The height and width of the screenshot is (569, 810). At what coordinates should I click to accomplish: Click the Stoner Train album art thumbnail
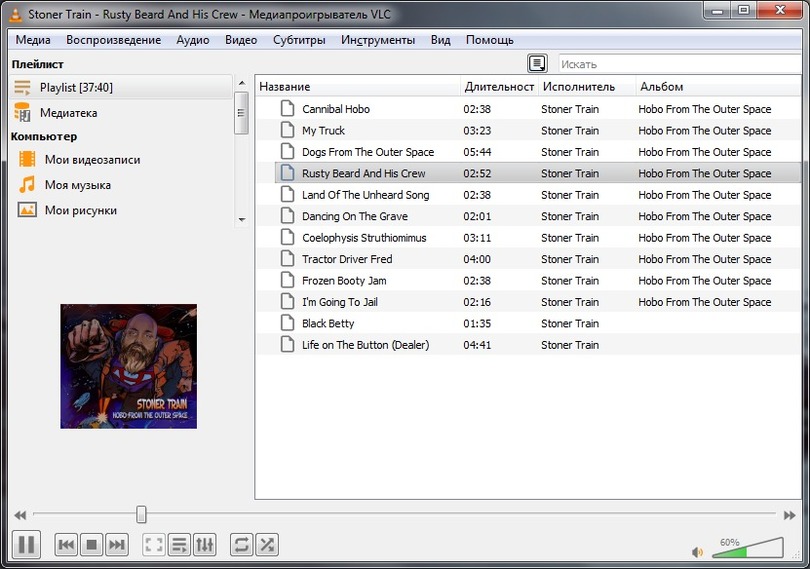click(129, 366)
